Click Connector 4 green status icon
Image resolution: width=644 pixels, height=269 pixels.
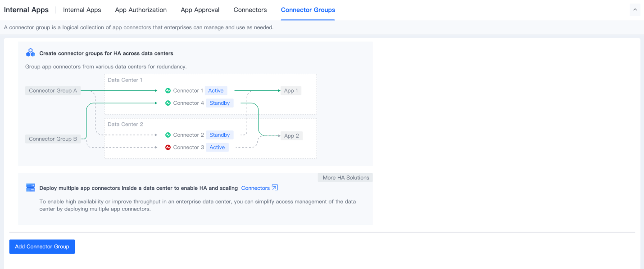coord(168,103)
